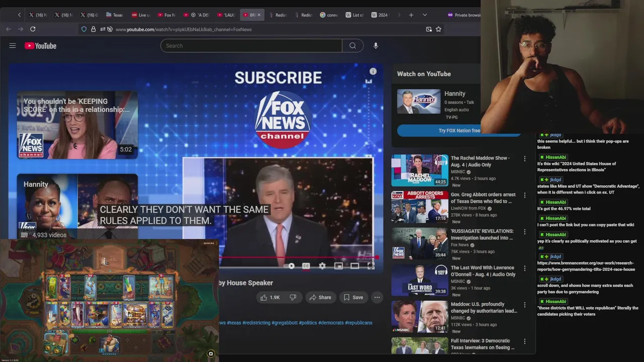Click the Share button
The image size is (644, 362).
(x=320, y=298)
